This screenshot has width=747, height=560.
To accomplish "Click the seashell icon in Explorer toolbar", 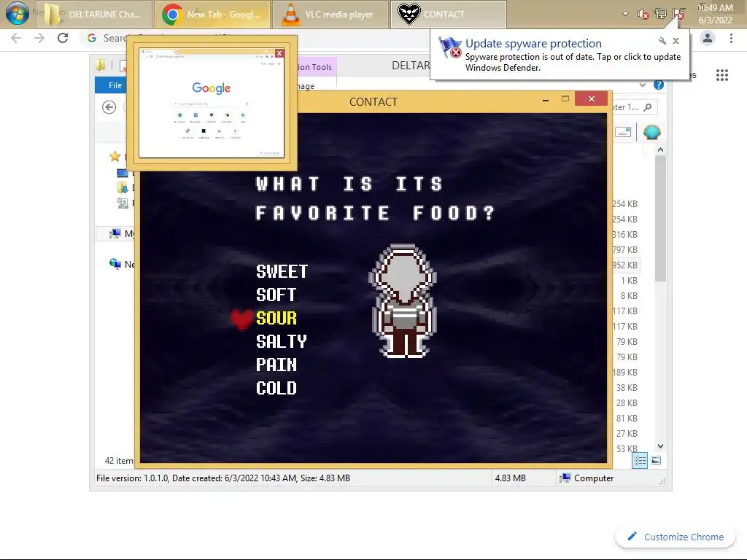I will point(651,132).
